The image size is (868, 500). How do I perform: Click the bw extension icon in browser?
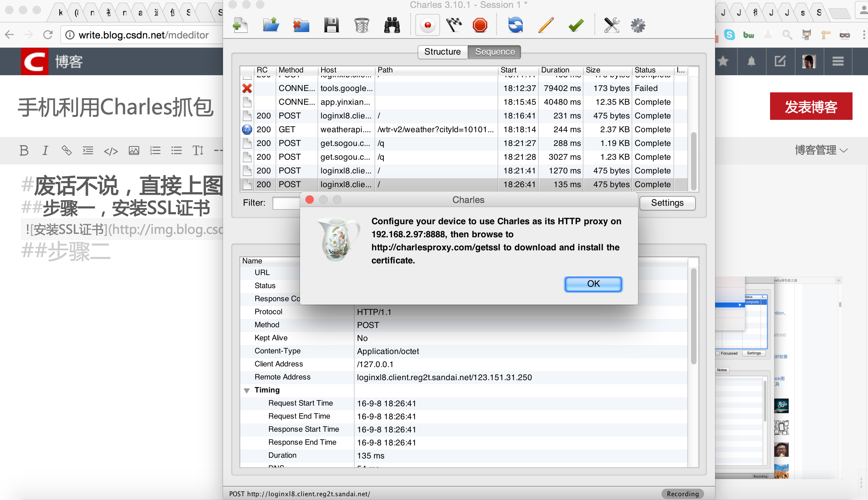pyautogui.click(x=748, y=35)
